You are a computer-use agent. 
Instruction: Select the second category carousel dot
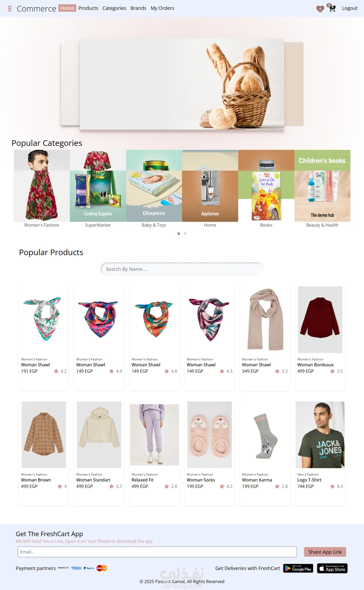(185, 234)
